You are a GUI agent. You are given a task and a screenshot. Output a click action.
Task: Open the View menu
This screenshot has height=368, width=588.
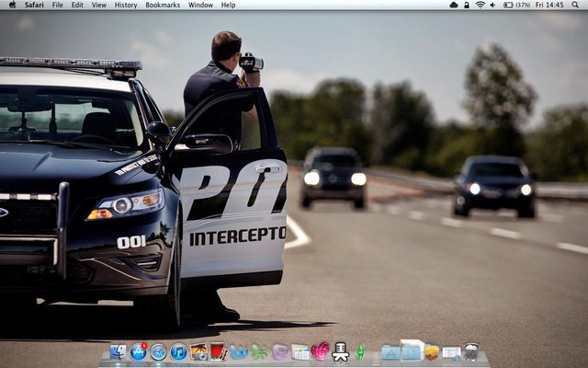pyautogui.click(x=99, y=5)
